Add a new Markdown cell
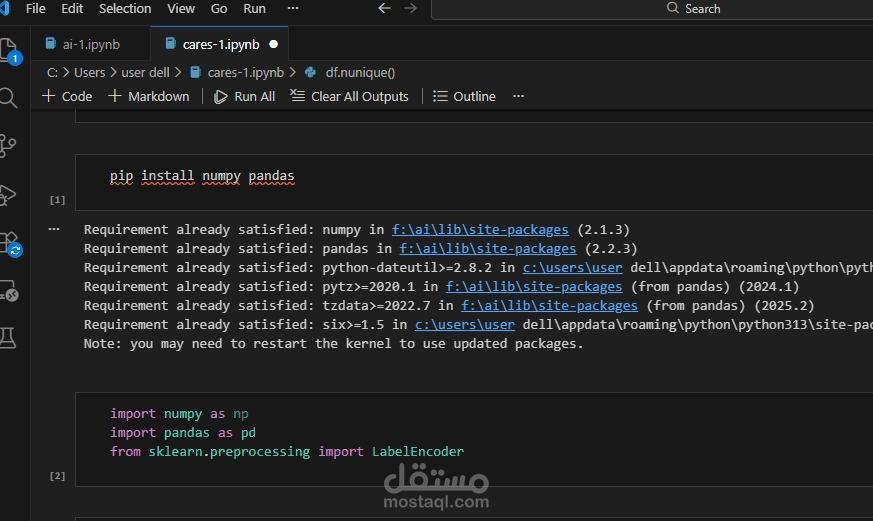 [148, 96]
